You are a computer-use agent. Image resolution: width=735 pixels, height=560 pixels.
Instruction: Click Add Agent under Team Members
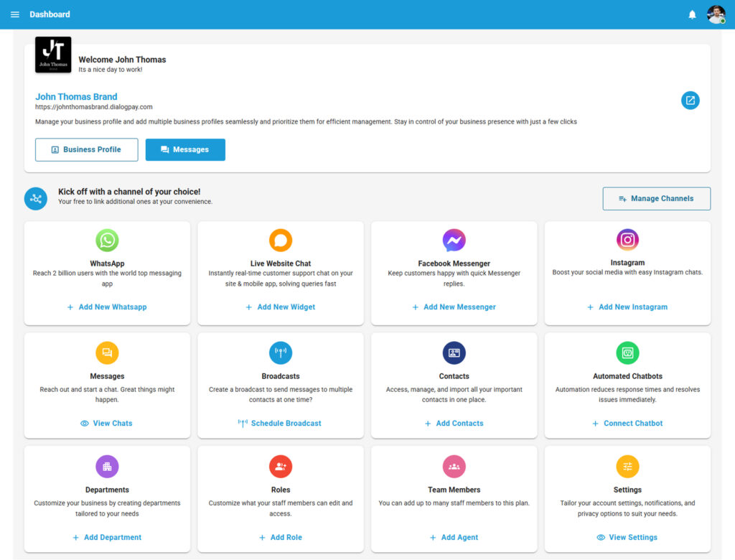tap(454, 537)
